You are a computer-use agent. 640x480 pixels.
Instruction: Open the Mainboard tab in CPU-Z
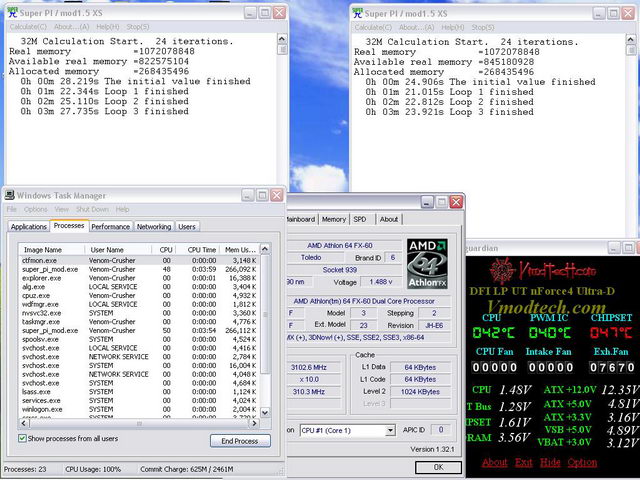(x=301, y=219)
